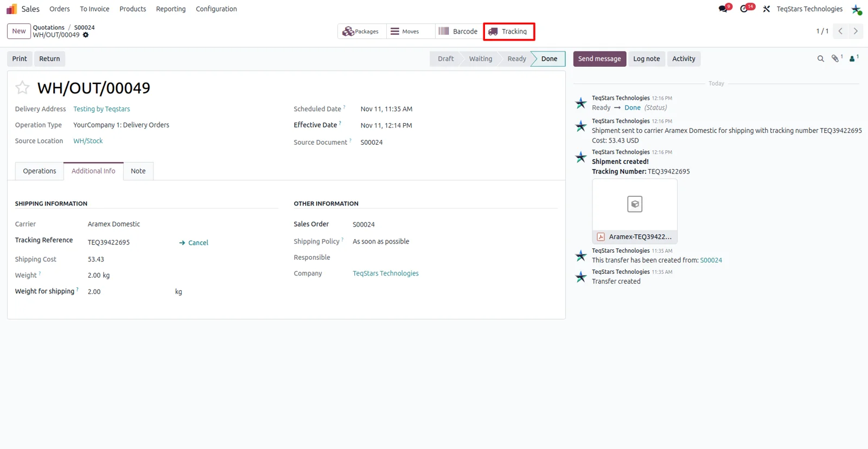This screenshot has height=449, width=868.
Task: Click the Aramex Domestic carrier value
Action: tap(114, 224)
